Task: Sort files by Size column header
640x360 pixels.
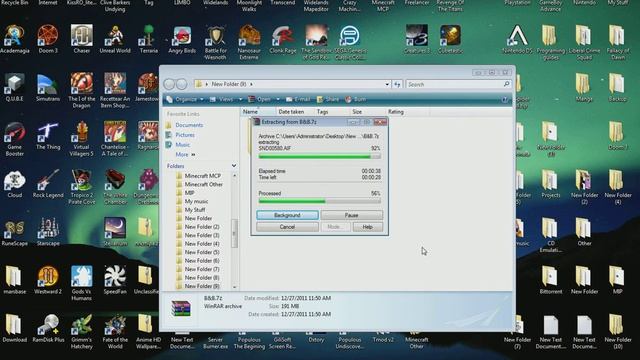Action: point(367,111)
